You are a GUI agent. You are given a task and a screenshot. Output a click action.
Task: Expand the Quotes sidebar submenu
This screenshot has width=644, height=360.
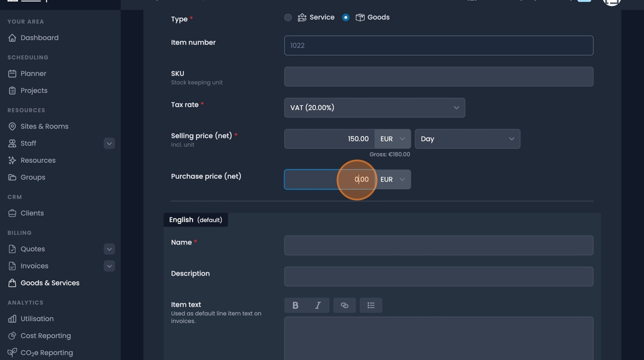109,248
